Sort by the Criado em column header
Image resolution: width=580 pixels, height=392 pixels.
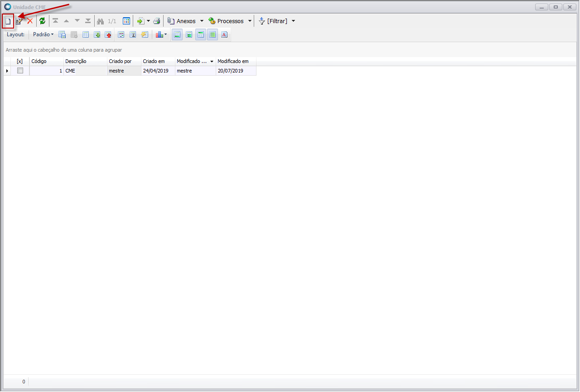[x=158, y=61]
